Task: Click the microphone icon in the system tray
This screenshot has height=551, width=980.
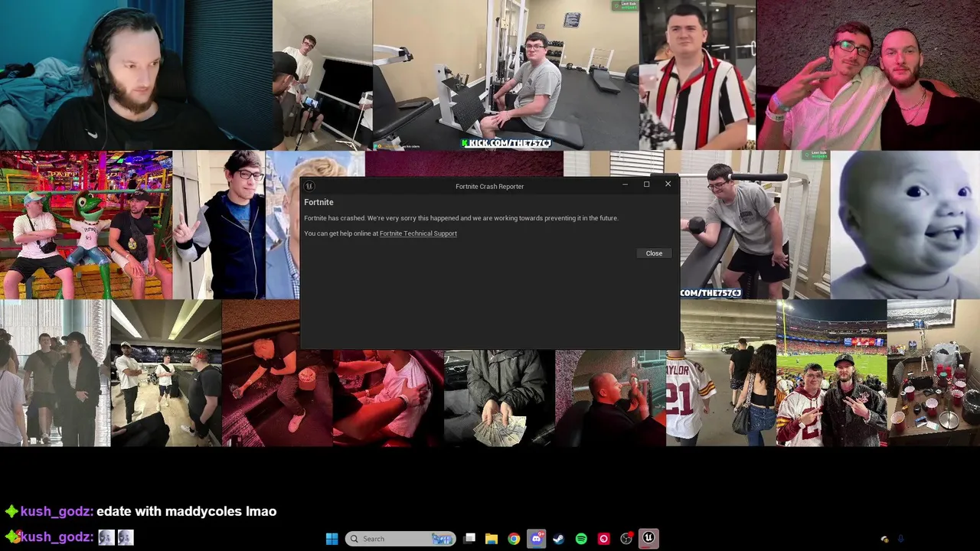Action: pos(900,539)
